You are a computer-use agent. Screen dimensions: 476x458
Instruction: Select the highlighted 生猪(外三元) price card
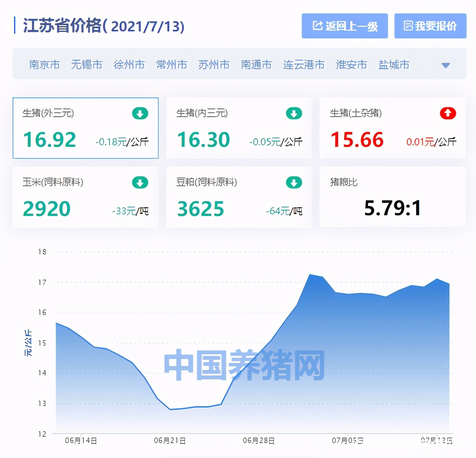click(x=85, y=128)
